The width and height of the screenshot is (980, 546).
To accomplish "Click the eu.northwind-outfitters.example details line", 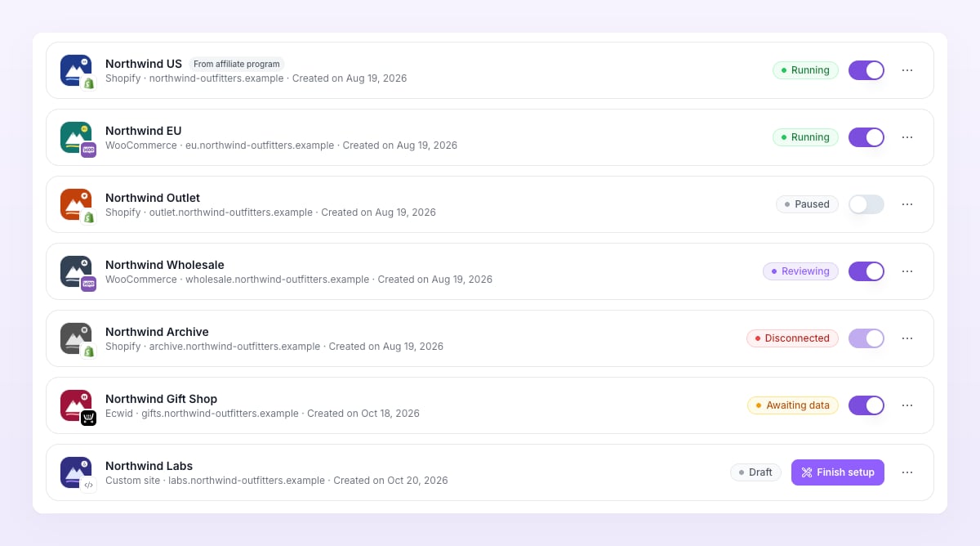I will pos(281,145).
